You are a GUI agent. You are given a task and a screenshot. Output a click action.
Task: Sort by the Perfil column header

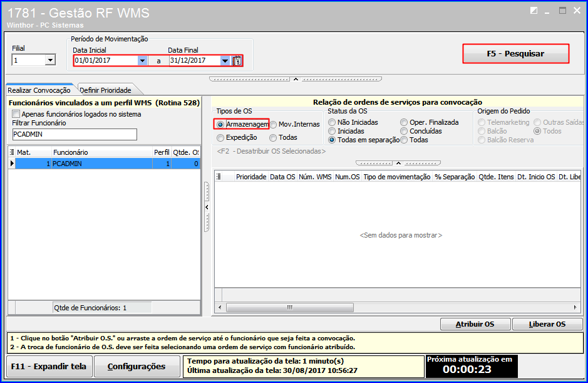tap(162, 152)
